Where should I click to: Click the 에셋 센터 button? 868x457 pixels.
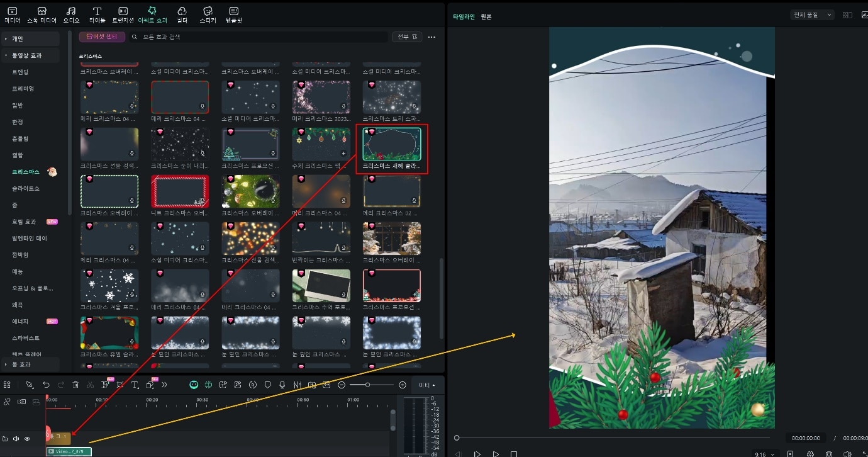click(102, 37)
